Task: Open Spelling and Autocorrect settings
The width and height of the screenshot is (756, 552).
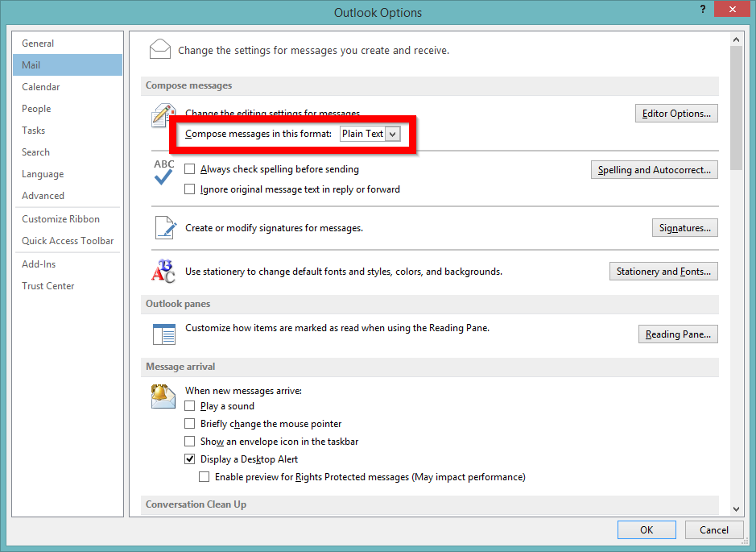Action: (655, 170)
